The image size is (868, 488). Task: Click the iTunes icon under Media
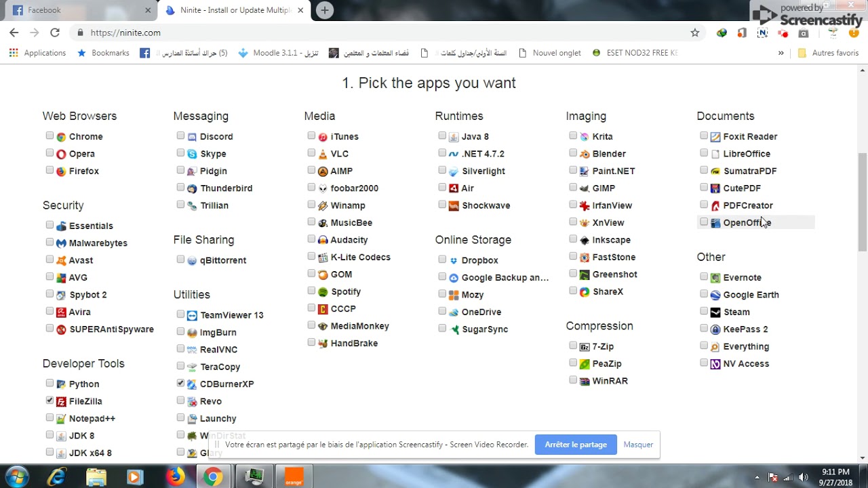pos(323,137)
